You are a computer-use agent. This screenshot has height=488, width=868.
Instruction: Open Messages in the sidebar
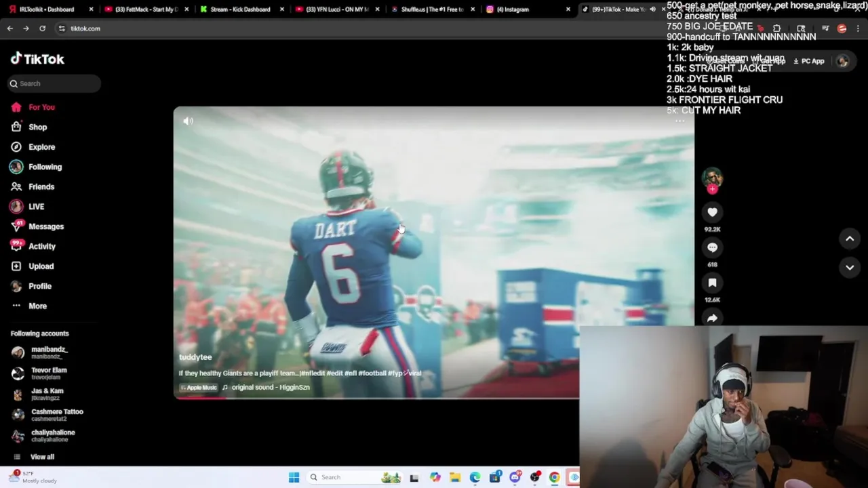click(37, 226)
